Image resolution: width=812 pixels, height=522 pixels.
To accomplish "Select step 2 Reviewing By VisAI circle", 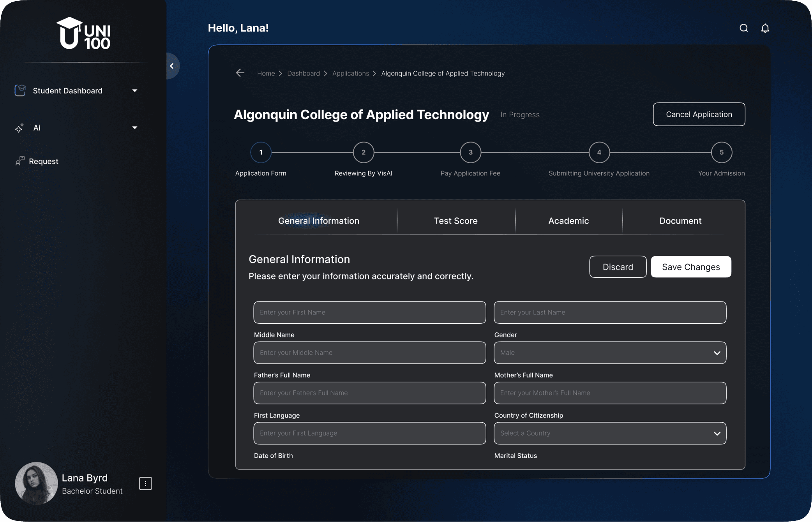I will tap(364, 152).
